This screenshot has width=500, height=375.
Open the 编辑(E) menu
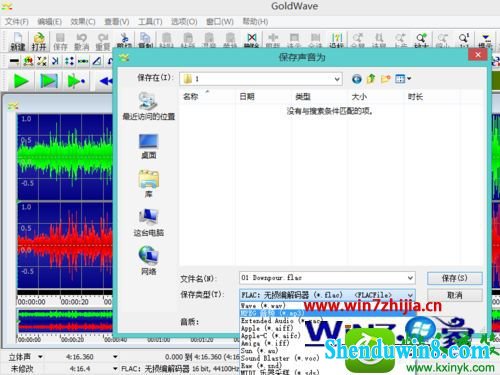pos(49,22)
